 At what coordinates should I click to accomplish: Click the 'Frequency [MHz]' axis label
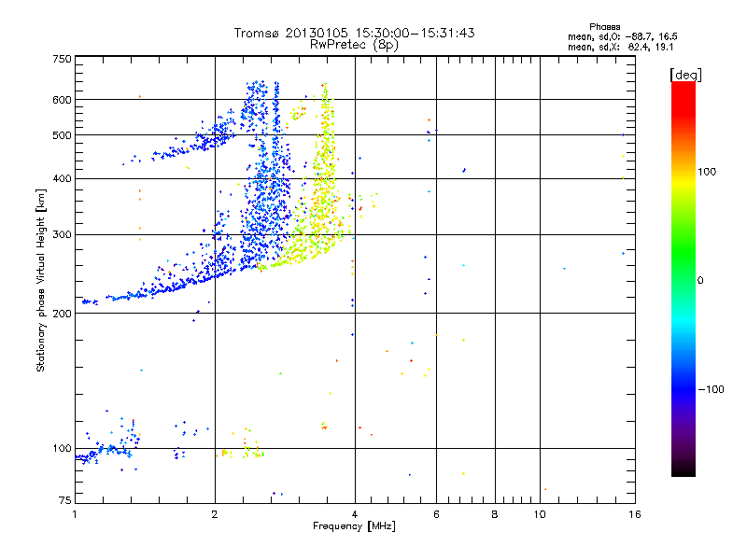[x=354, y=526]
